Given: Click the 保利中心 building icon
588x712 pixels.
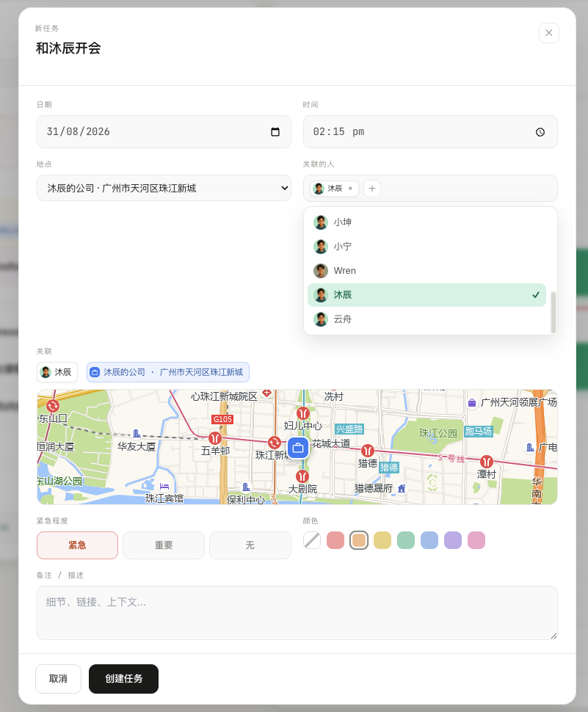Looking at the screenshot, I should point(246,487).
